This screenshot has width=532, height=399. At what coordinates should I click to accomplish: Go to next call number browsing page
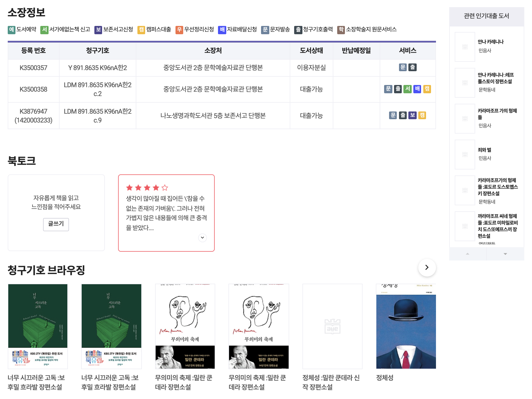coord(427,267)
